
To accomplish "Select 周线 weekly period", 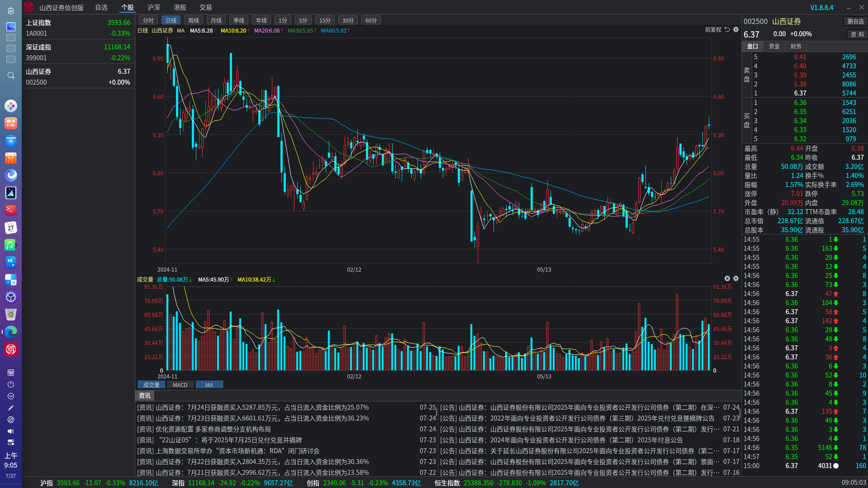I will click(194, 20).
